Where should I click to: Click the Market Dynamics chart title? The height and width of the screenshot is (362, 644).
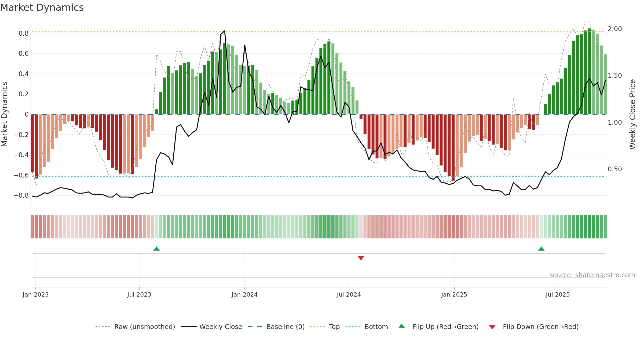42,8
